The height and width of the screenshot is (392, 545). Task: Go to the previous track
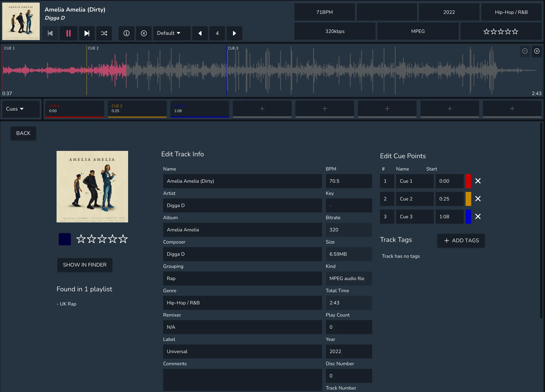point(50,33)
